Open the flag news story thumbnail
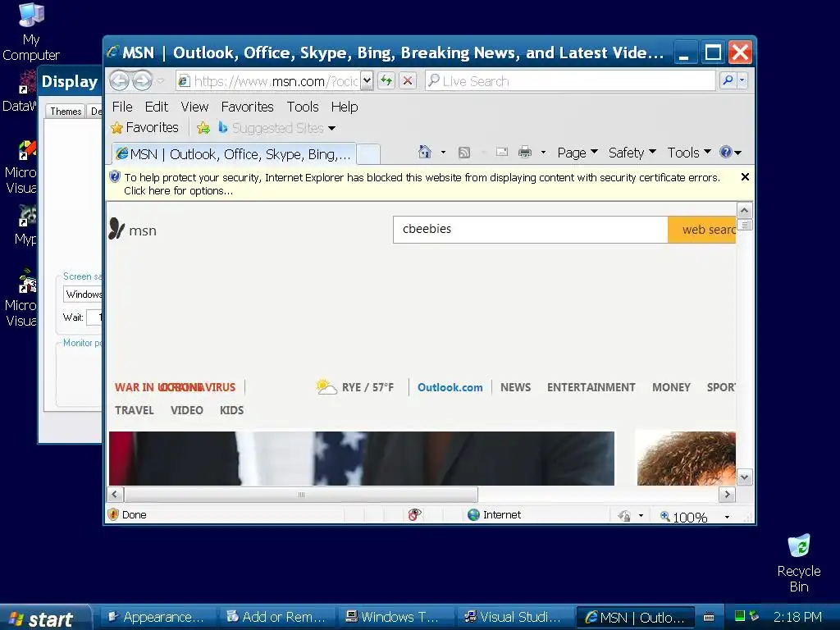840x630 pixels. tap(362, 459)
